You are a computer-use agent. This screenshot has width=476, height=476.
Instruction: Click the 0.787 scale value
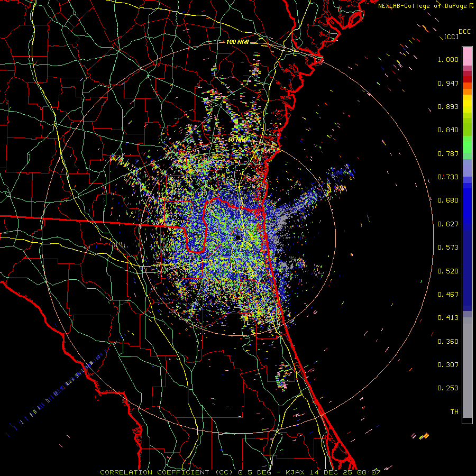click(448, 153)
